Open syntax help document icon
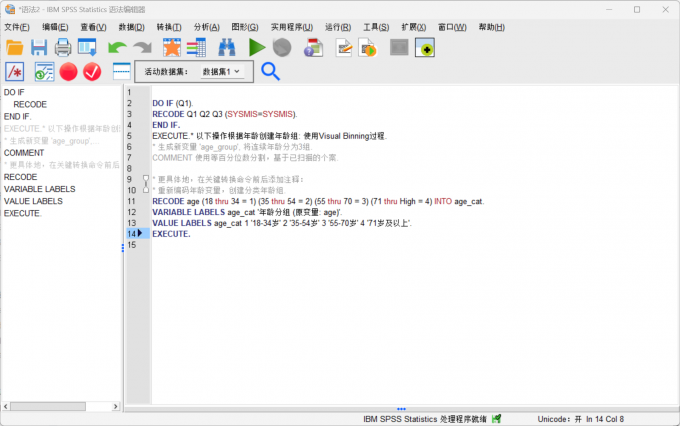680x426 pixels. (314, 47)
